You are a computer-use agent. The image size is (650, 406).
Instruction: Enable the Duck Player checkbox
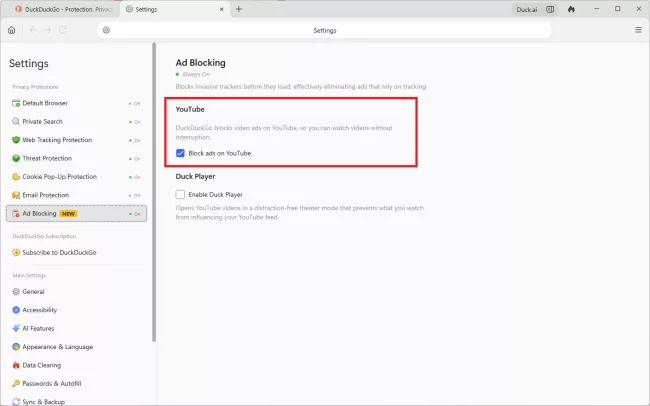click(180, 194)
